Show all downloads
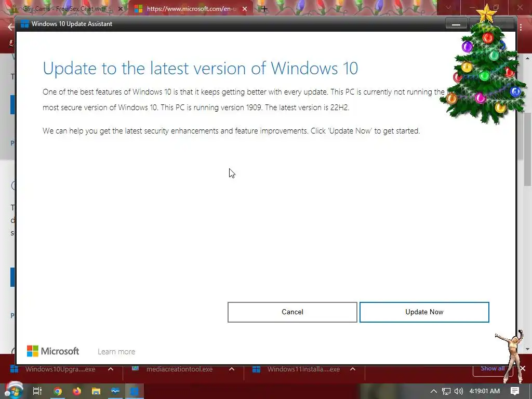The height and width of the screenshot is (399, 532). point(493,368)
